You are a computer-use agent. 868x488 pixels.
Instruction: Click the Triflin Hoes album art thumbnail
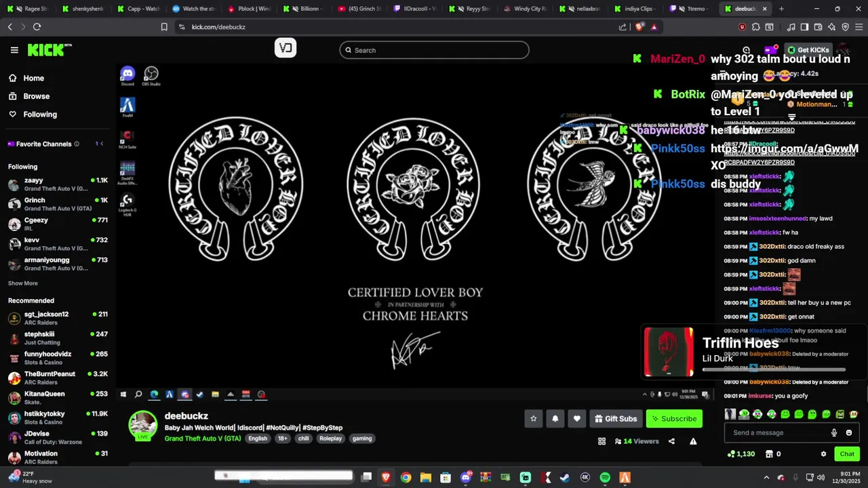[x=669, y=352]
